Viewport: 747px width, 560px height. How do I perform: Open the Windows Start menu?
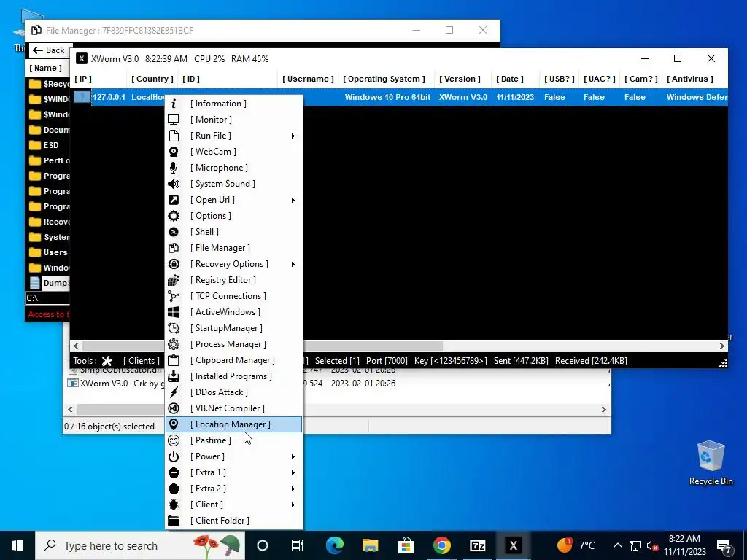[x=18, y=545]
